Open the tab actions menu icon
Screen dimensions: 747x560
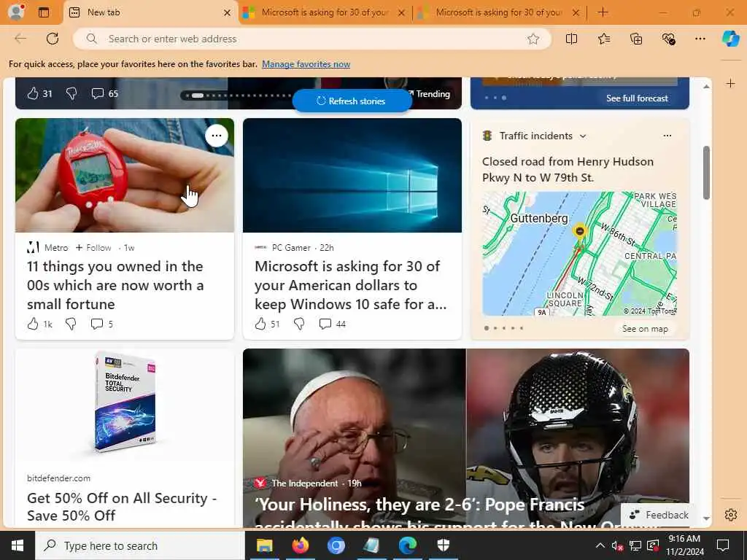point(44,12)
